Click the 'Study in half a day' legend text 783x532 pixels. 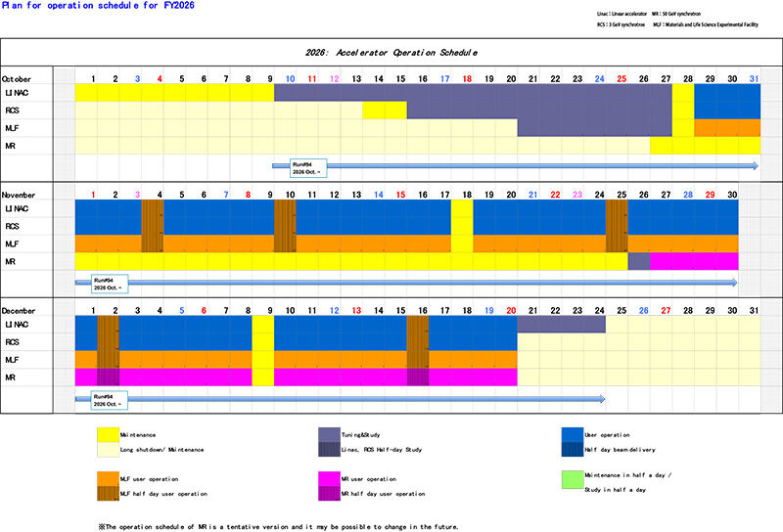click(x=616, y=490)
